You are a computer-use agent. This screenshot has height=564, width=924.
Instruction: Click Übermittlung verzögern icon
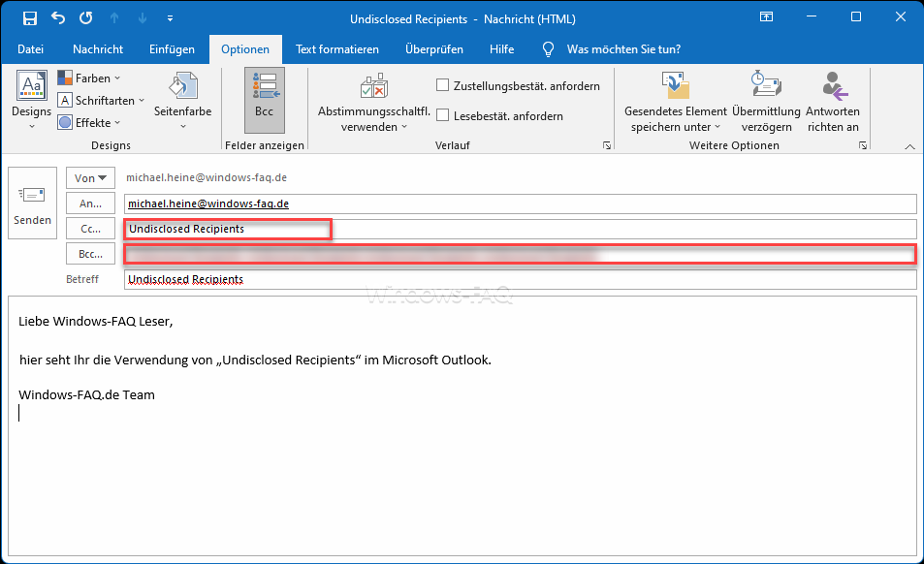pos(766,84)
